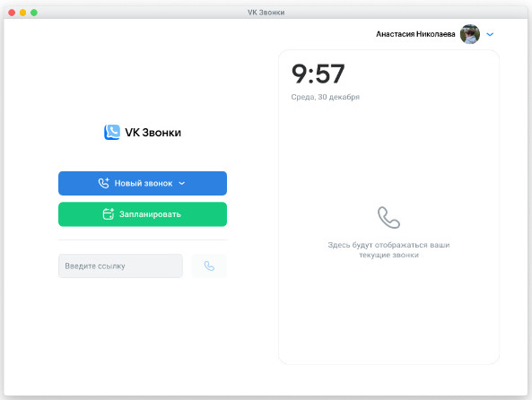Screen dimensions: 532x400
Task: Click the phone-plus icon in Новый звонок
Action: tap(104, 183)
